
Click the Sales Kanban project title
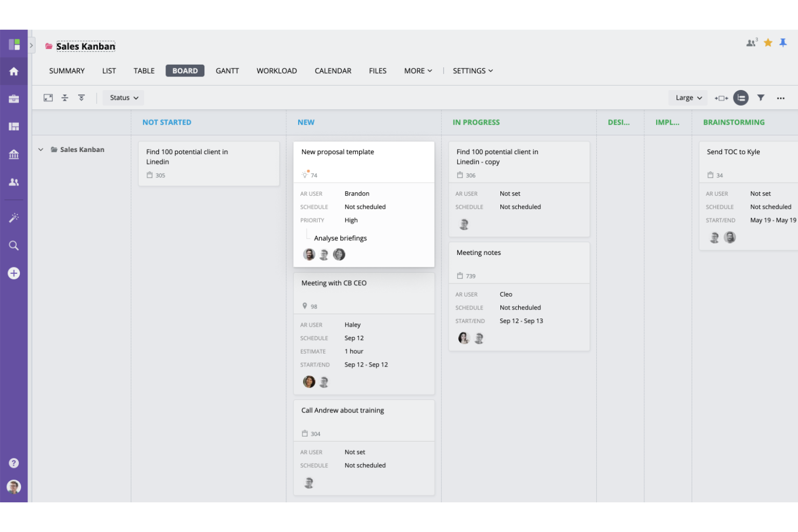(x=86, y=46)
